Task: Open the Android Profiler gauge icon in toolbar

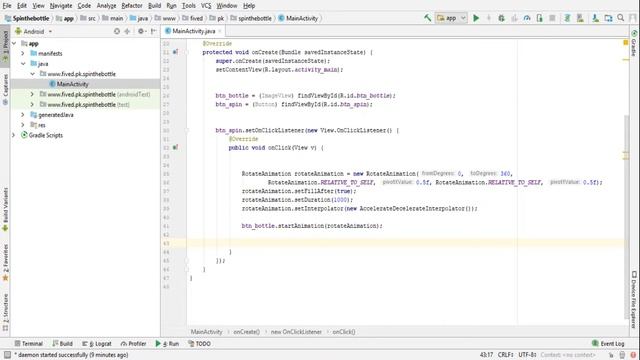Action: [527, 18]
